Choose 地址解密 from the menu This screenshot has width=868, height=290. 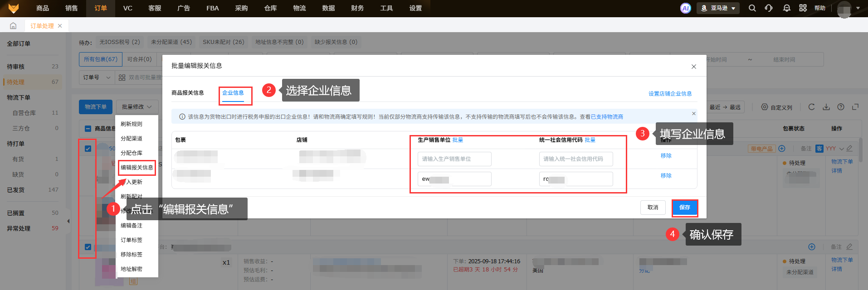click(132, 269)
